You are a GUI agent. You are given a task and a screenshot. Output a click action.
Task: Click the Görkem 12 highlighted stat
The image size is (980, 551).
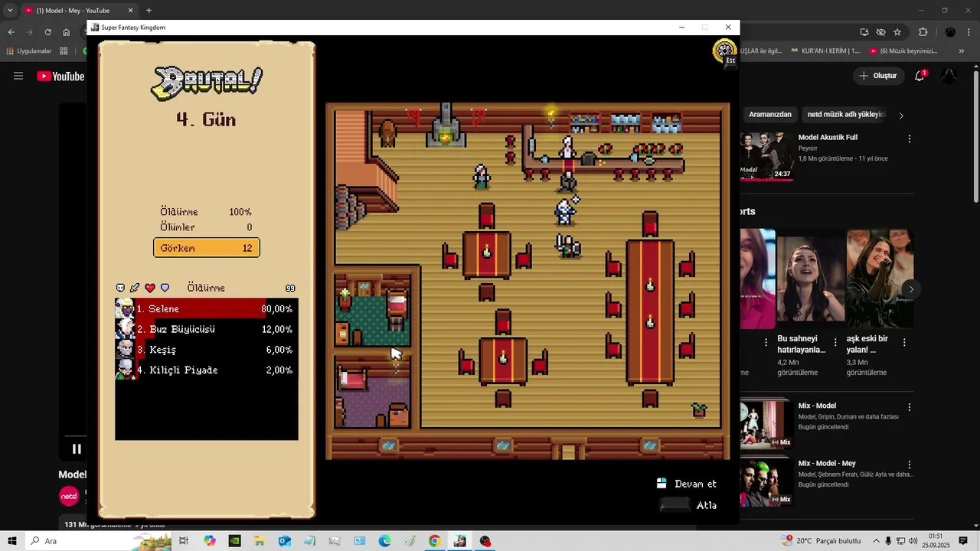207,248
